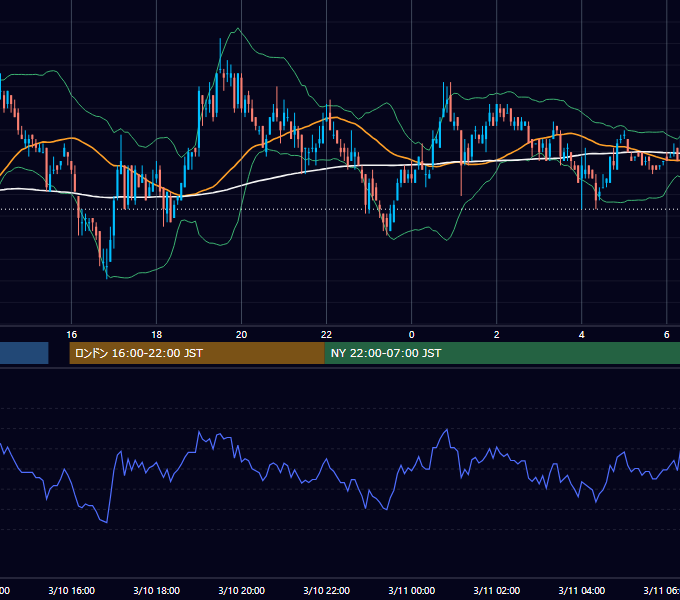
Task: Click the 3/10 18:00 time label
Action: click(157, 590)
